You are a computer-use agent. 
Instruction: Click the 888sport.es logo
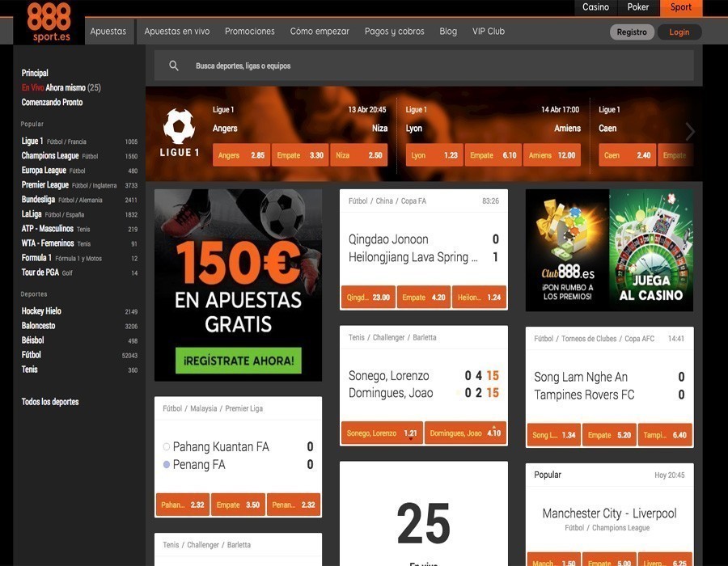[x=49, y=23]
